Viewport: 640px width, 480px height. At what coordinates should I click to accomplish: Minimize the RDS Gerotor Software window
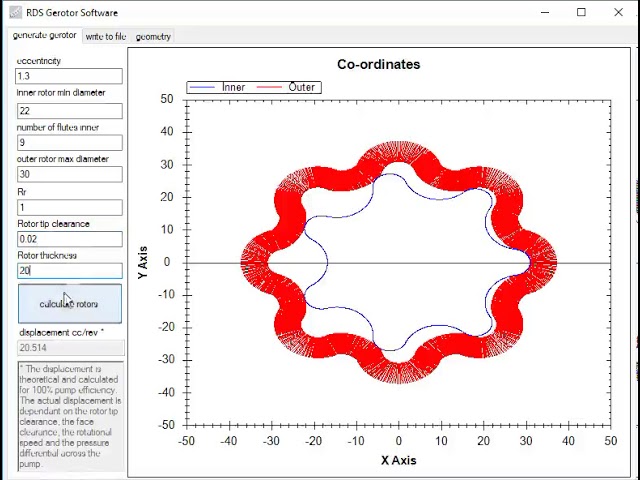click(545, 12)
